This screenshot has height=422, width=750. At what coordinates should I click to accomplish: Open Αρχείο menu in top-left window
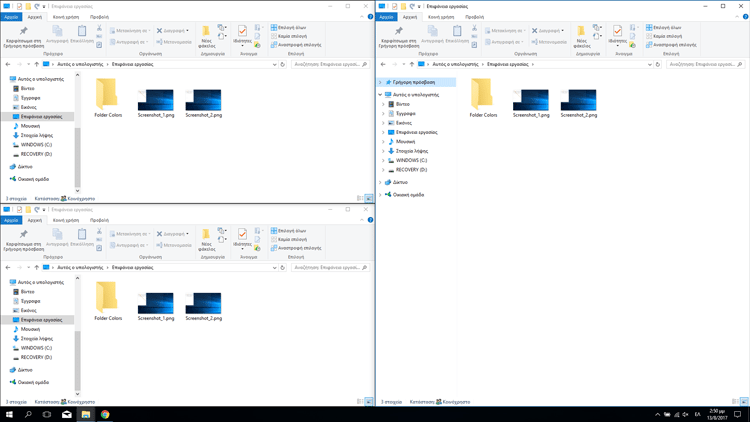click(x=11, y=17)
